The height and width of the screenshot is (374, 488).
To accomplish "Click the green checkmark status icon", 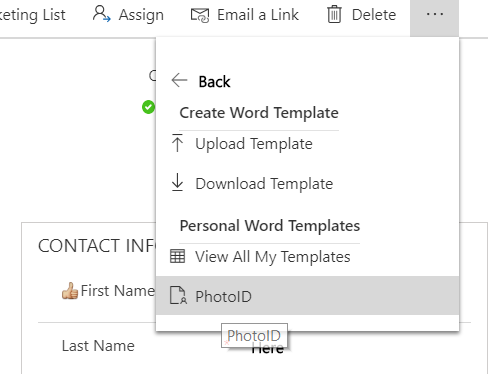I will (148, 107).
